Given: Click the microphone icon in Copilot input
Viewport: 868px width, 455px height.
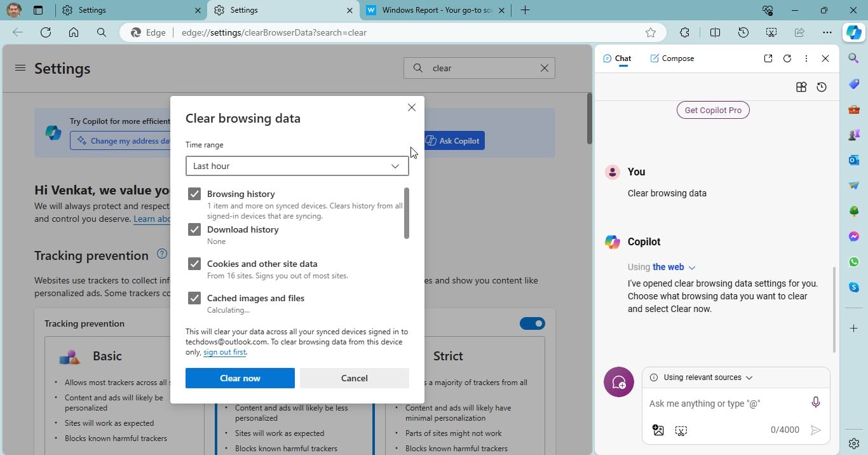Looking at the screenshot, I should point(815,402).
